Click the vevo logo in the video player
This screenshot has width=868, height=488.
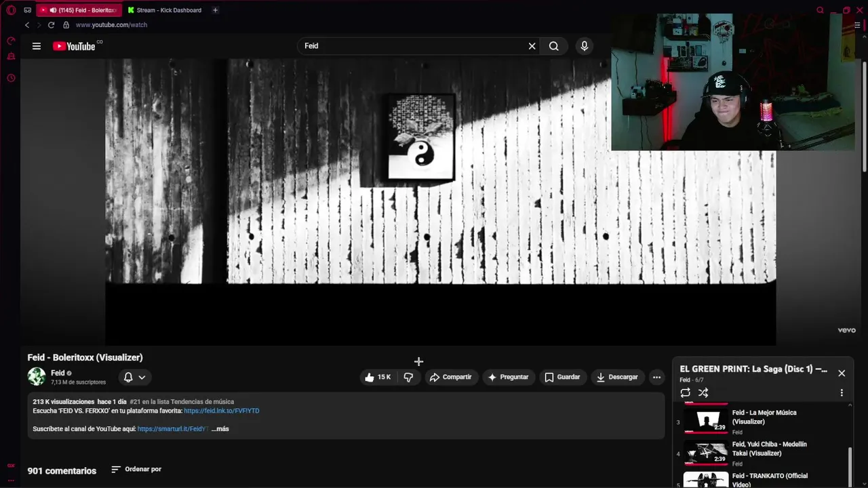(846, 331)
